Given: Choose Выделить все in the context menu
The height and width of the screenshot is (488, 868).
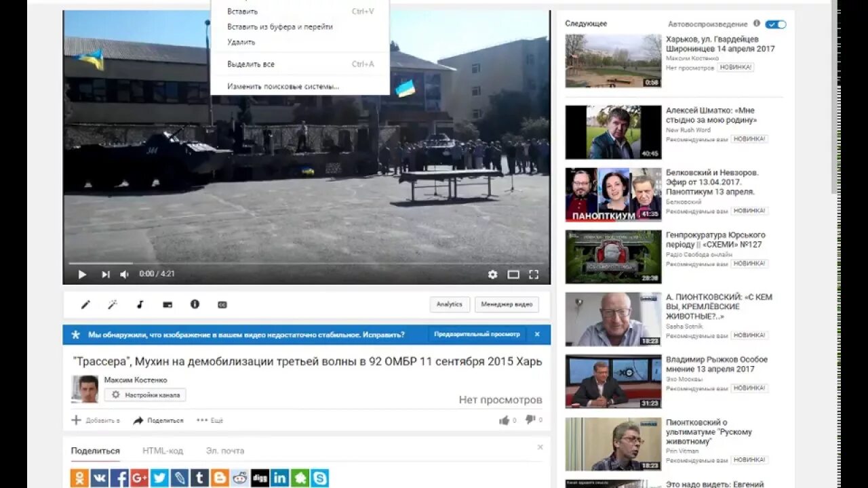Looking at the screenshot, I should click(251, 64).
